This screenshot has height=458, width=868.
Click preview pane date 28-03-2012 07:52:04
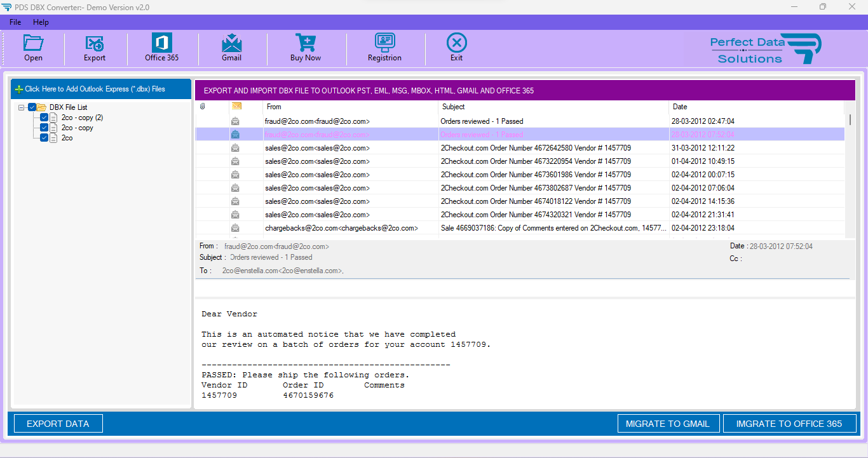point(781,246)
